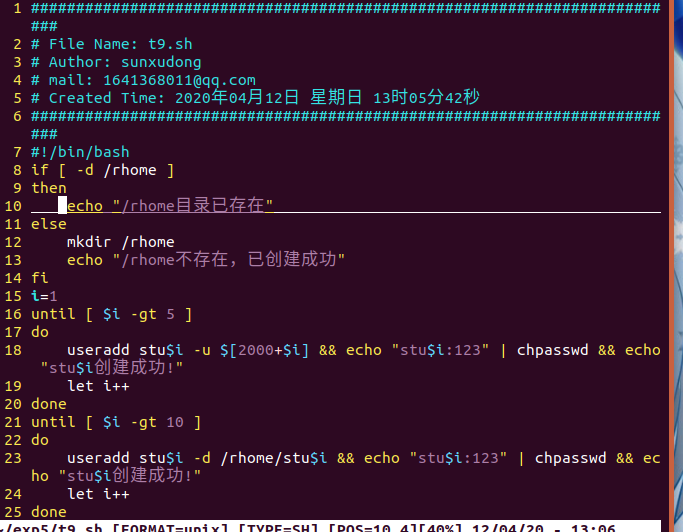Screen dimensions: 683x532
Task: Click the cursor block on line 10
Action: [62, 205]
